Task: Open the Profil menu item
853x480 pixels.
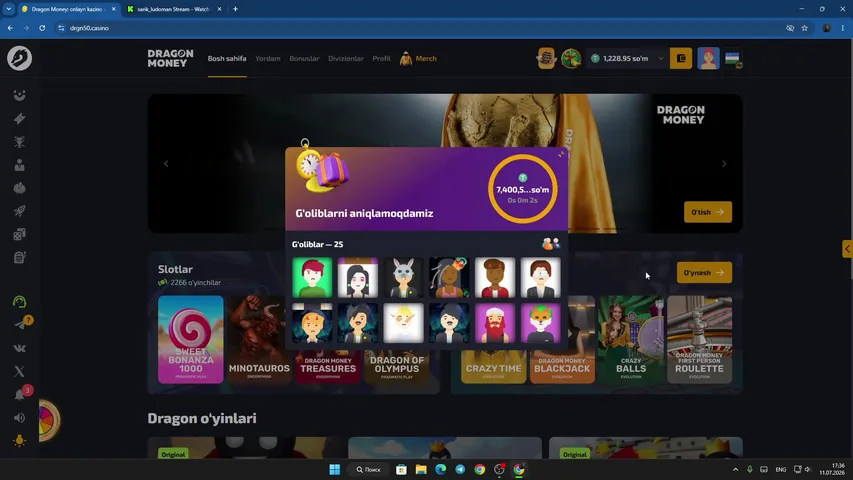Action: tap(381, 58)
